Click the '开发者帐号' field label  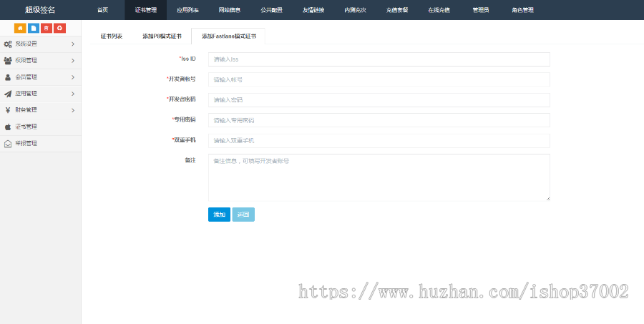181,79
